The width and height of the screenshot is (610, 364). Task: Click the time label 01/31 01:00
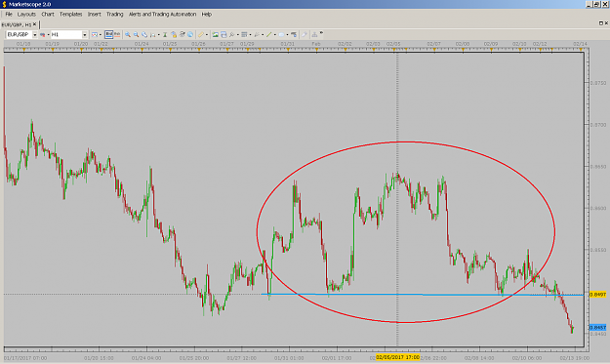[x=289, y=358]
